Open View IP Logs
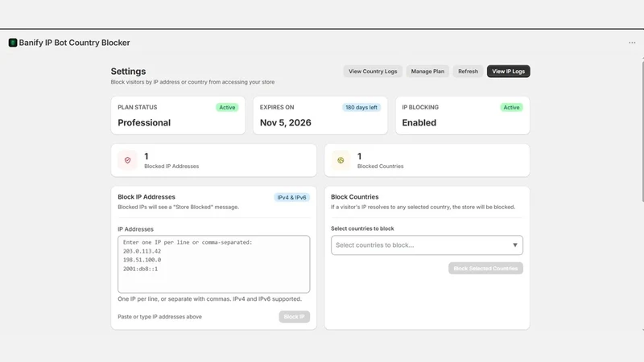Image resolution: width=644 pixels, height=362 pixels. click(x=509, y=72)
